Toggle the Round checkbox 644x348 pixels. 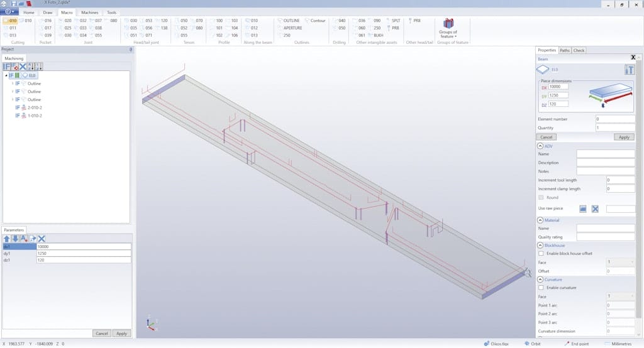(x=541, y=197)
